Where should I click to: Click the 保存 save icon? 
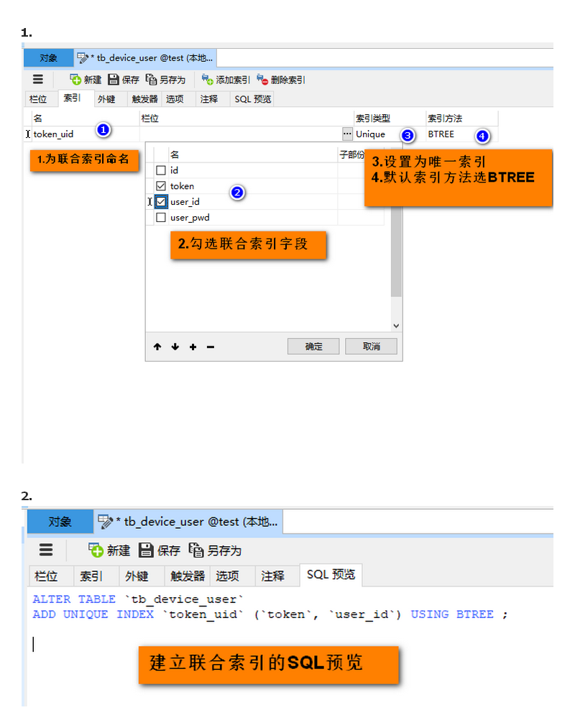tap(114, 79)
